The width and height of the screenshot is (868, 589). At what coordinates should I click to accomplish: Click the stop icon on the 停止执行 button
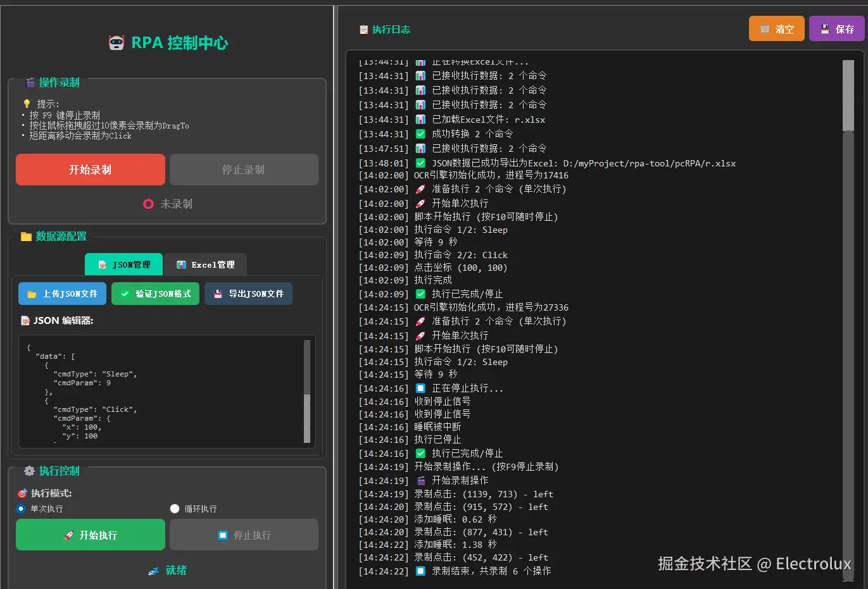(x=223, y=535)
